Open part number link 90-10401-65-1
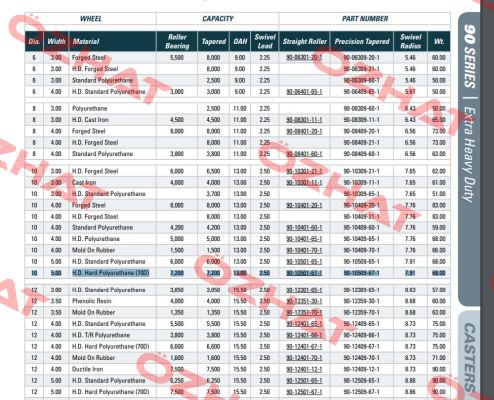 pos(304,239)
